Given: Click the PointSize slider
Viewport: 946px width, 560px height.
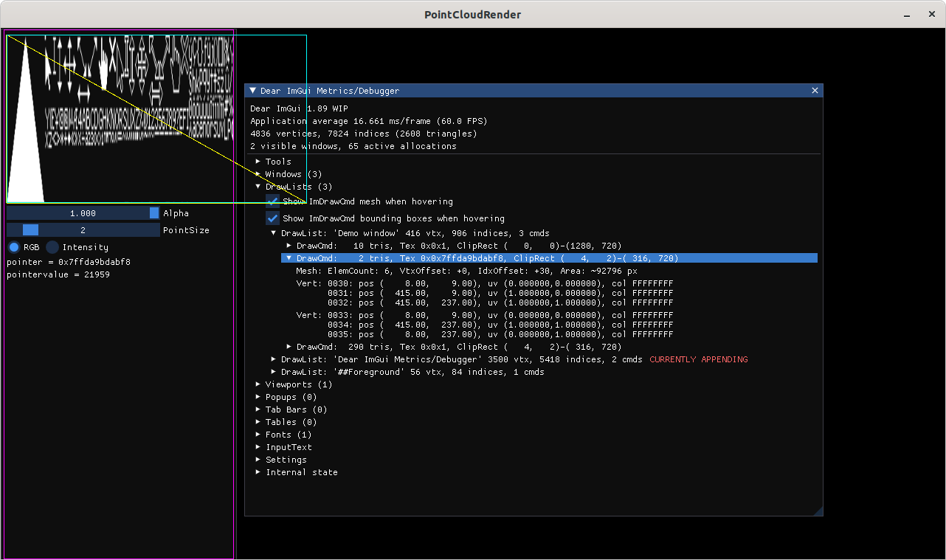Looking at the screenshot, I should click(83, 229).
